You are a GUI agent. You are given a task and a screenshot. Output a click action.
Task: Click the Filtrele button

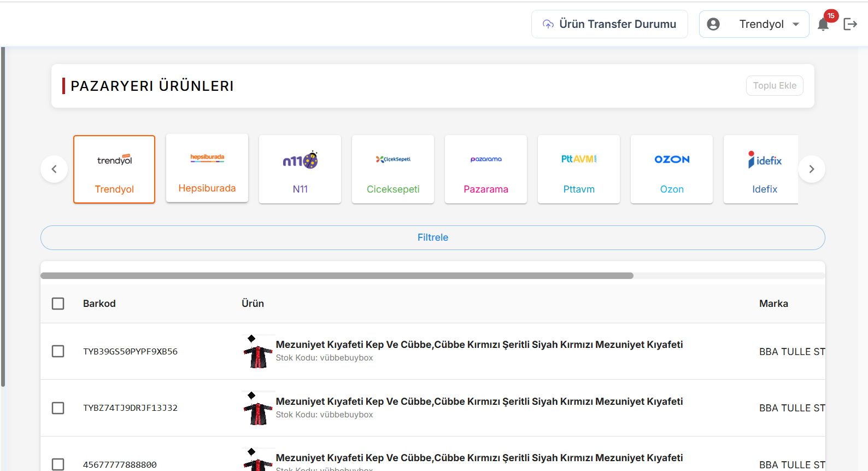[x=433, y=237]
